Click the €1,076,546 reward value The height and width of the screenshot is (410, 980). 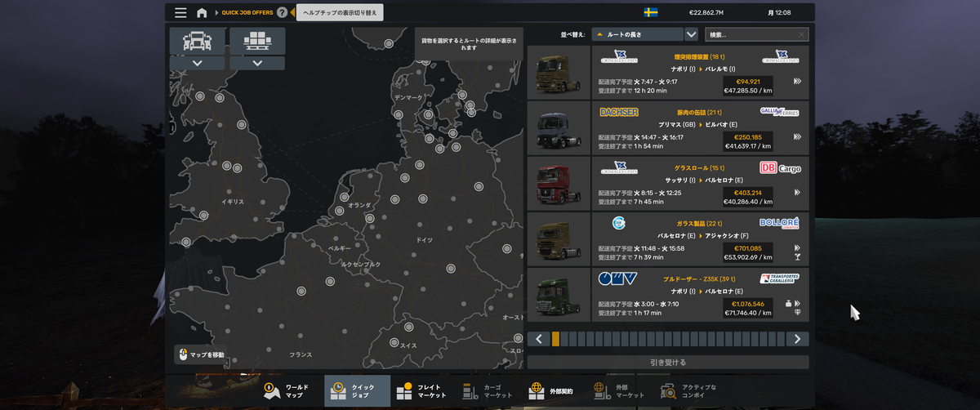747,304
